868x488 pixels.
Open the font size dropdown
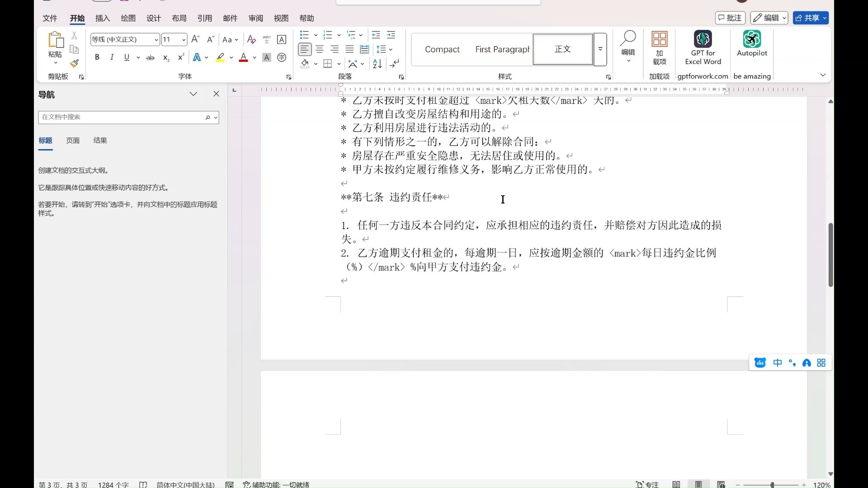(184, 40)
